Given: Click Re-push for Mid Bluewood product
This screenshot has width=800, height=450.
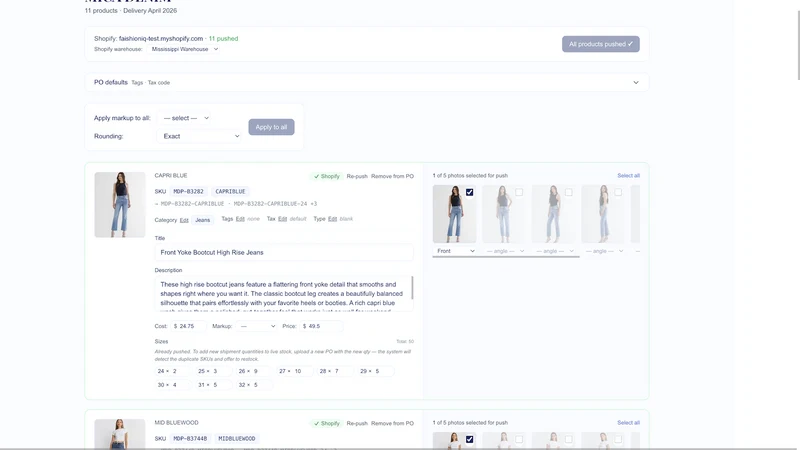Looking at the screenshot, I should click(357, 423).
